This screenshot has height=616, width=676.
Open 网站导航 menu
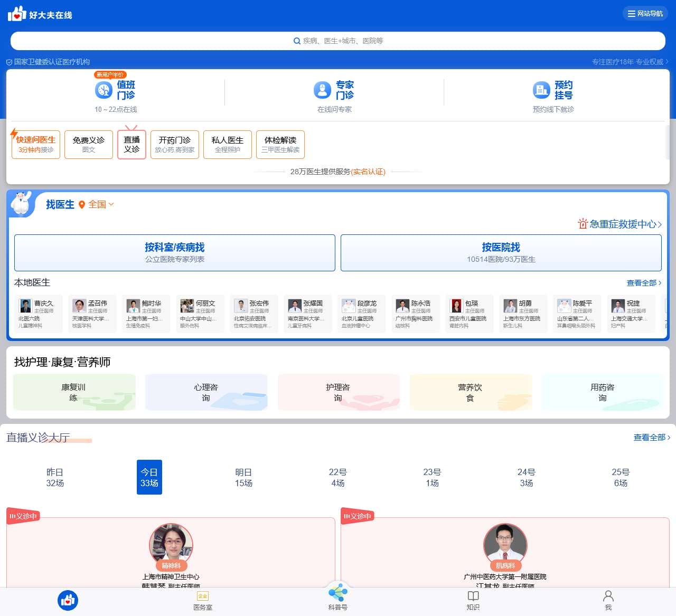(645, 14)
